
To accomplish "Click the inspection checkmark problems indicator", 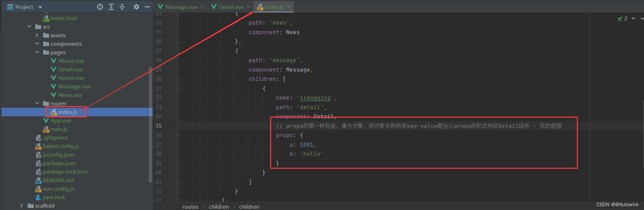I will 622,19.
